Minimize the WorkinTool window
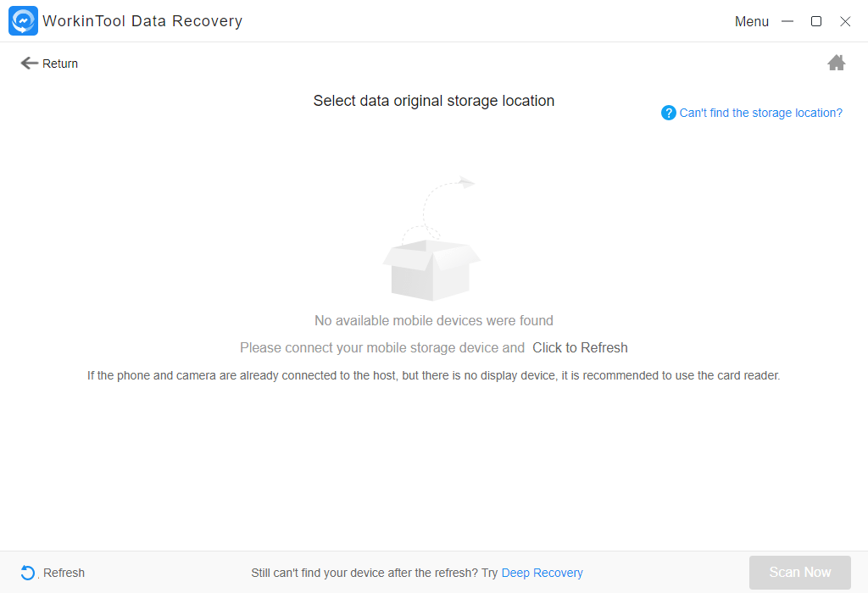Image resolution: width=868 pixels, height=593 pixels. 787,21
